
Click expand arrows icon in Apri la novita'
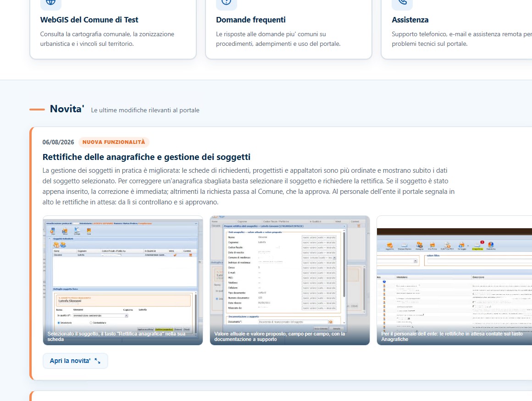97,361
